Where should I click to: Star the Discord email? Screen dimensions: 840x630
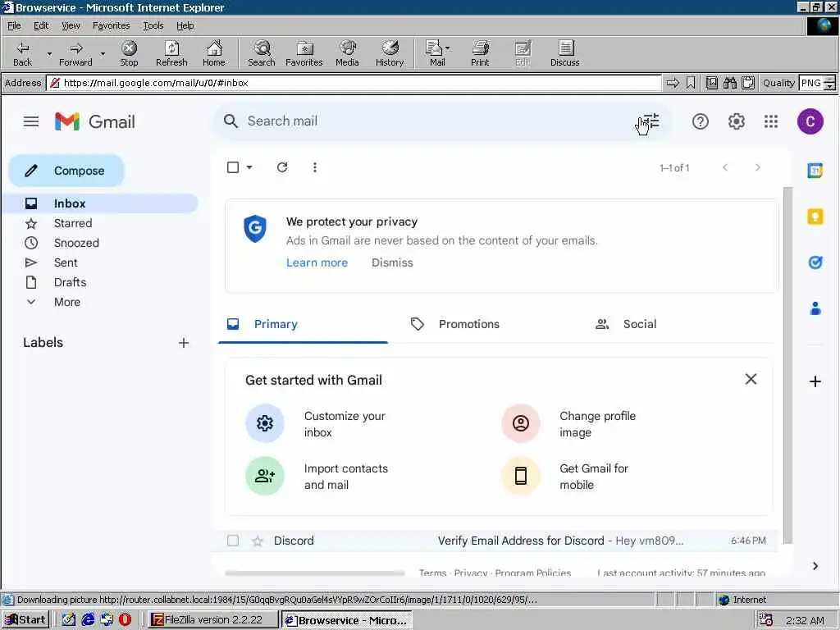coord(258,541)
